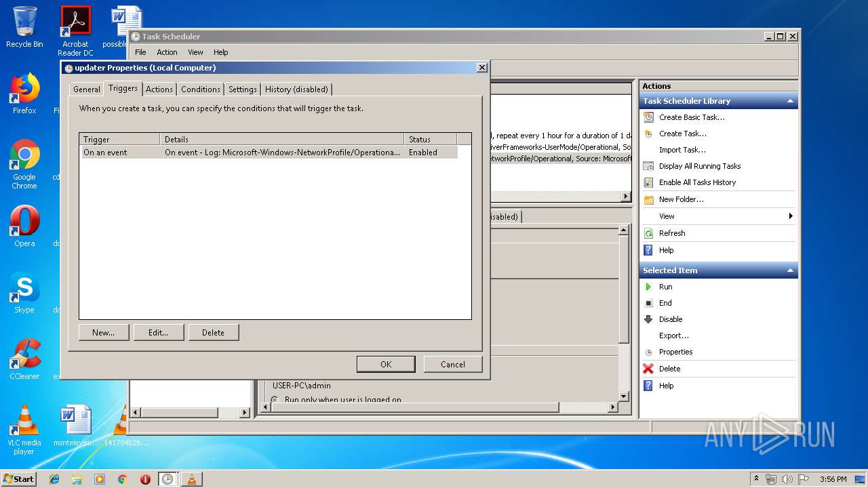Switch to History (disabled) tab
Image resolution: width=868 pixels, height=488 pixels.
[296, 89]
